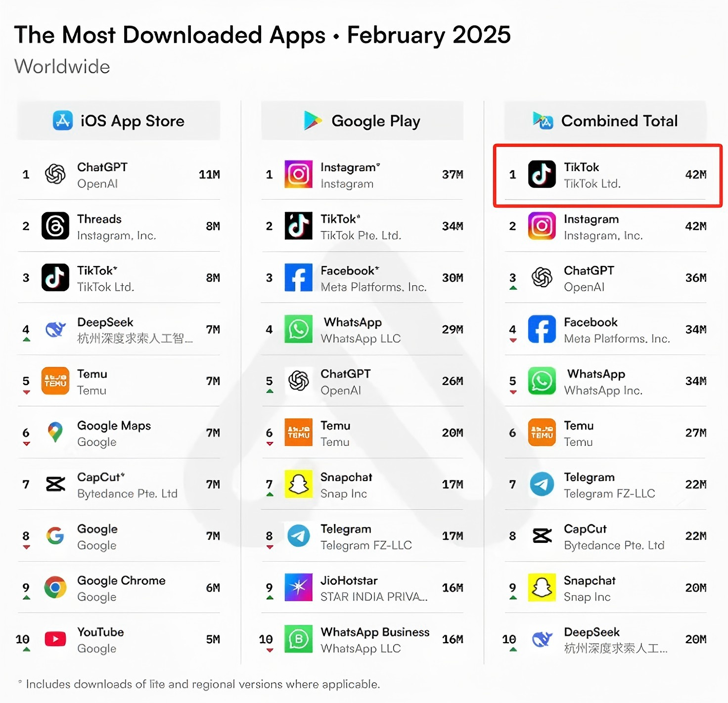Open the YouTube app icon
Image resolution: width=728 pixels, height=703 pixels.
point(55,639)
